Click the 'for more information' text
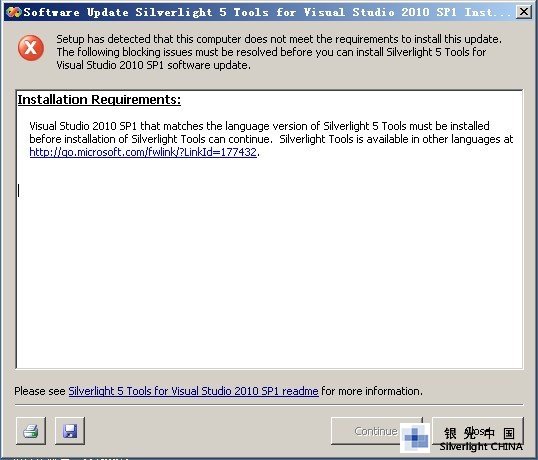538x460 pixels. point(372,391)
